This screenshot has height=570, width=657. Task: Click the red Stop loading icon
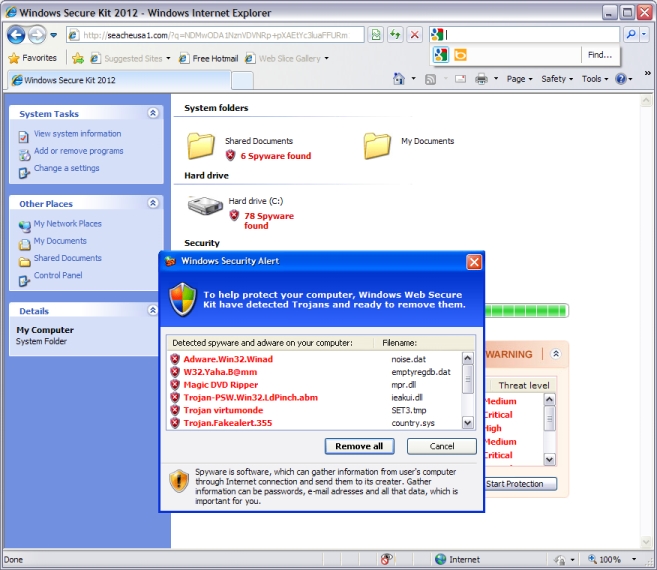(414, 35)
